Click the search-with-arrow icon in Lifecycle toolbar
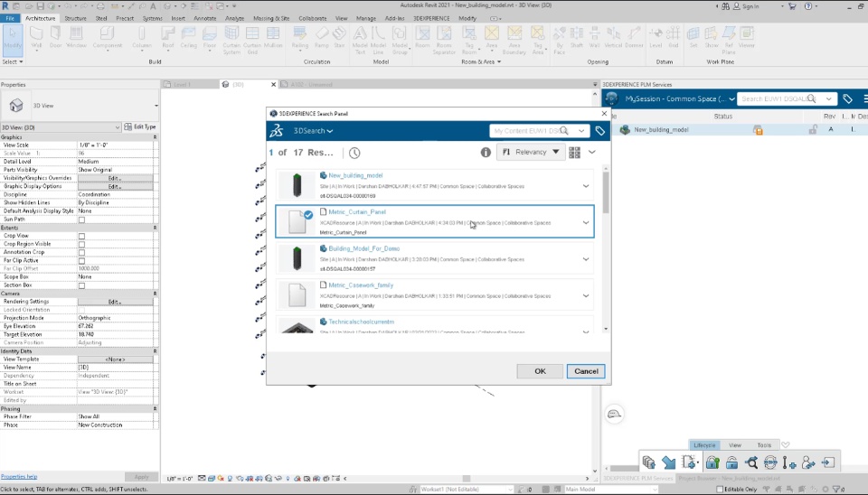 click(751, 462)
